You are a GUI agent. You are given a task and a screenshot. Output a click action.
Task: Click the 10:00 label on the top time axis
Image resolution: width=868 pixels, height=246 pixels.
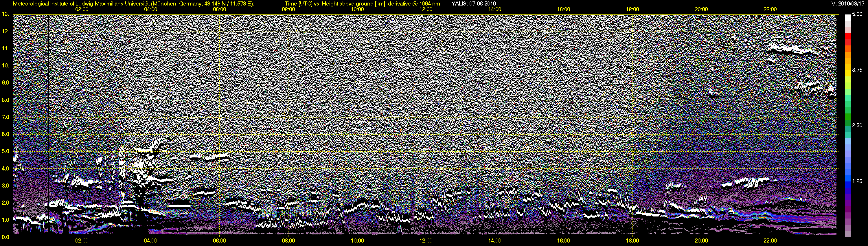pyautogui.click(x=357, y=10)
